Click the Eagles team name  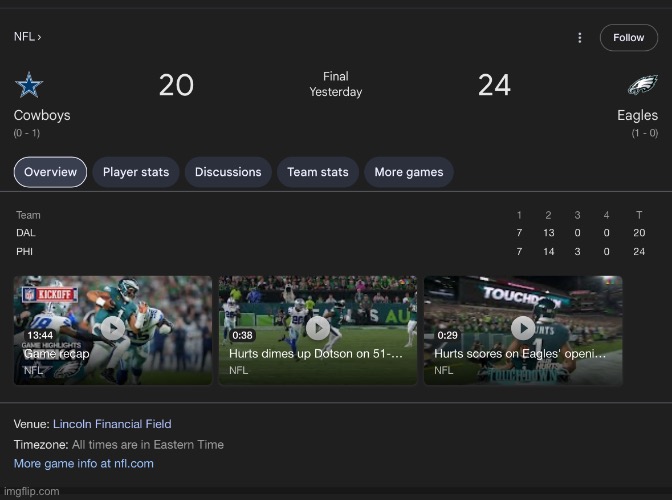pos(637,115)
